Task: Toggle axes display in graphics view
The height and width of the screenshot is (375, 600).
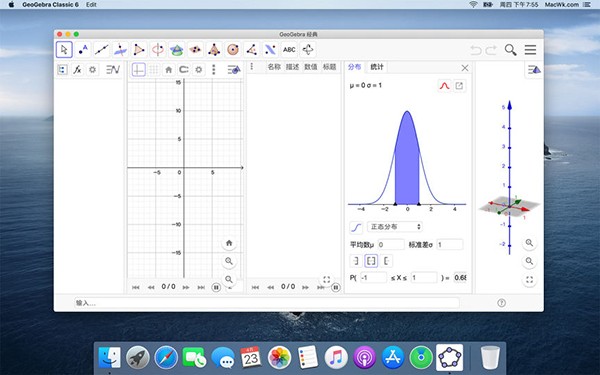Action: point(139,70)
